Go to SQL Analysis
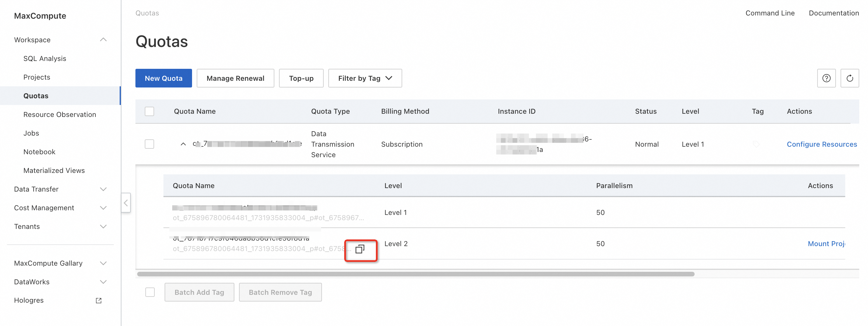868x326 pixels. 44,59
